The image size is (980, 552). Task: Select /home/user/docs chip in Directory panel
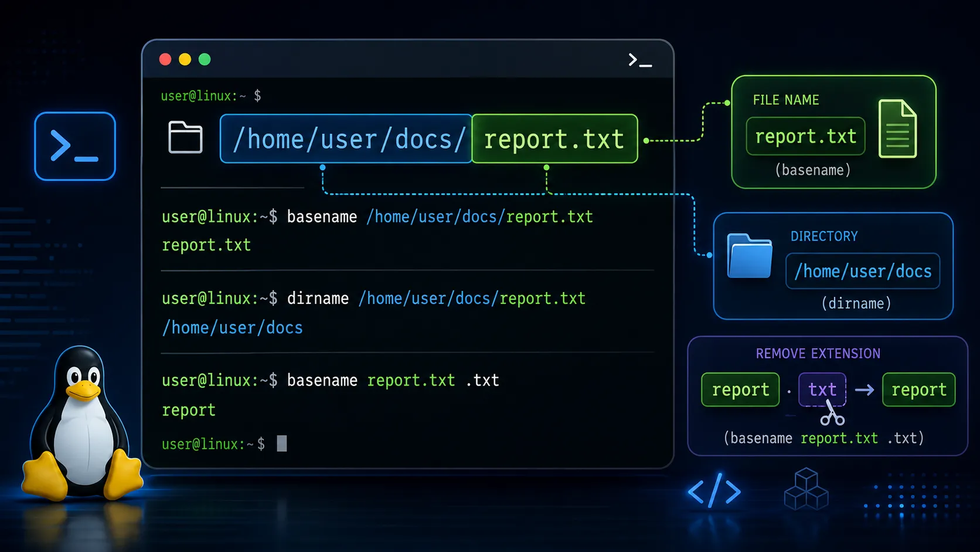click(x=863, y=271)
